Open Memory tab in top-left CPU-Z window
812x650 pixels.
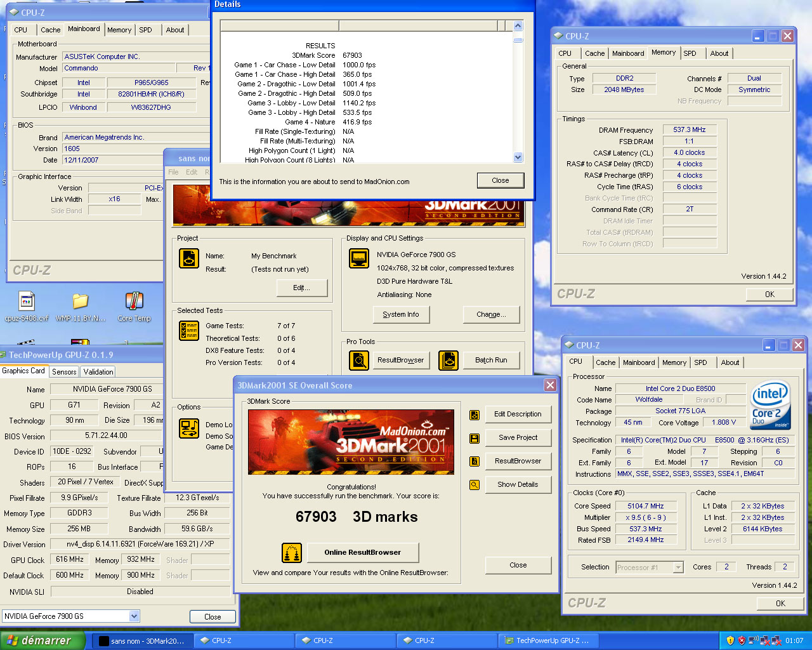pos(119,30)
